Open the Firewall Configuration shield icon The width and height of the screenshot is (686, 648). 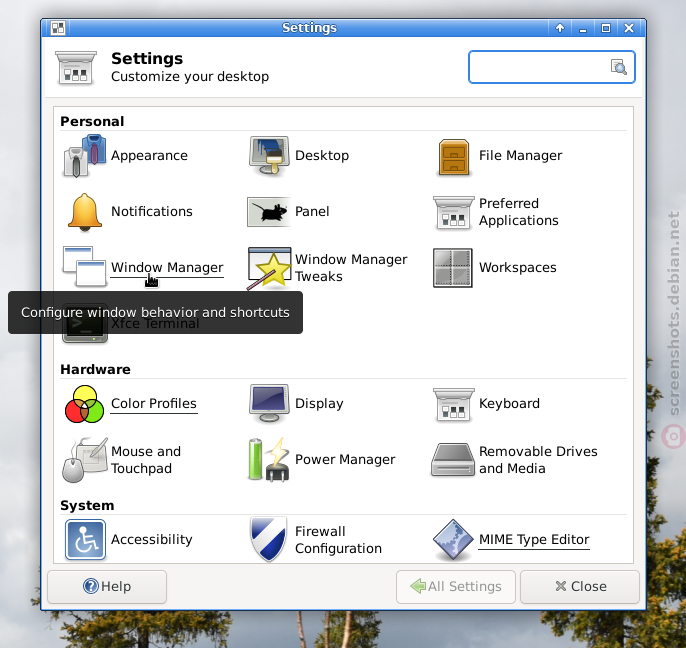(269, 539)
